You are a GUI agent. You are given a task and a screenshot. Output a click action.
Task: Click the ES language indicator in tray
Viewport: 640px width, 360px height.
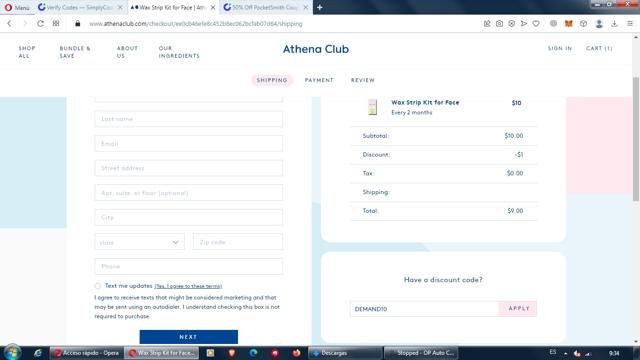tap(553, 352)
